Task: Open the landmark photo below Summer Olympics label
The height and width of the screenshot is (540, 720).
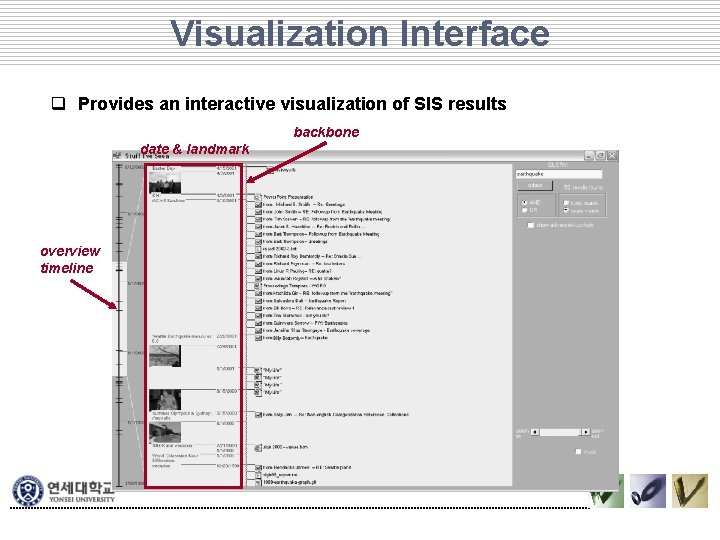Action: (x=165, y=433)
